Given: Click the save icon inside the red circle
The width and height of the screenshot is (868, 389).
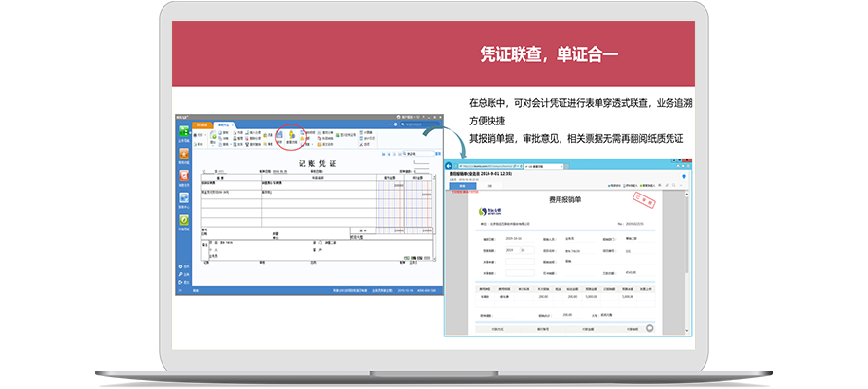Looking at the screenshot, I should coord(281,137).
